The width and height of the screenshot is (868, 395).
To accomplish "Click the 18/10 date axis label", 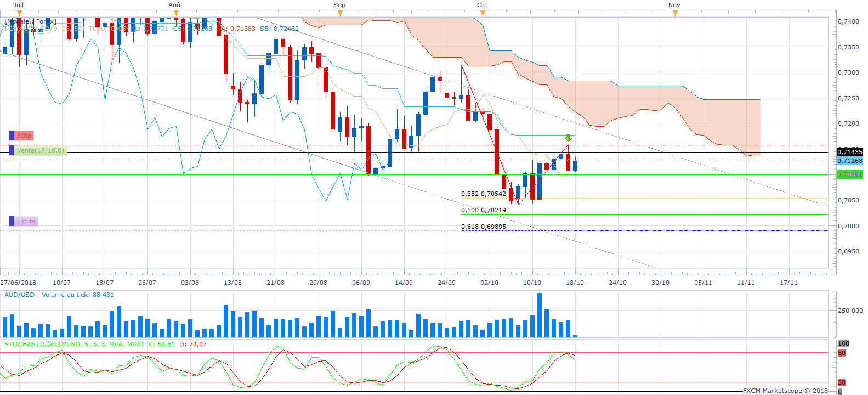I will (x=575, y=283).
